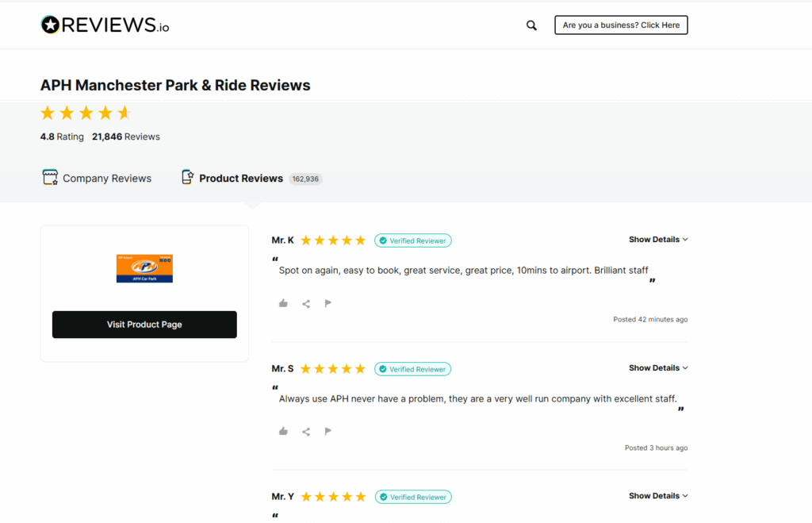This screenshot has width=812, height=523.
Task: Click the Verified Reviewer badge on Mr. Y's review
Action: click(412, 496)
